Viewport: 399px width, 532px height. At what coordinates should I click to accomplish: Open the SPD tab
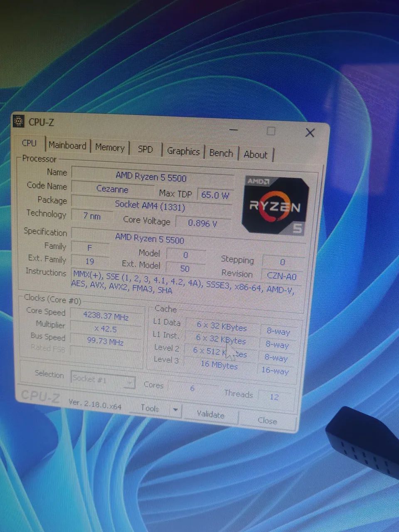coord(145,149)
